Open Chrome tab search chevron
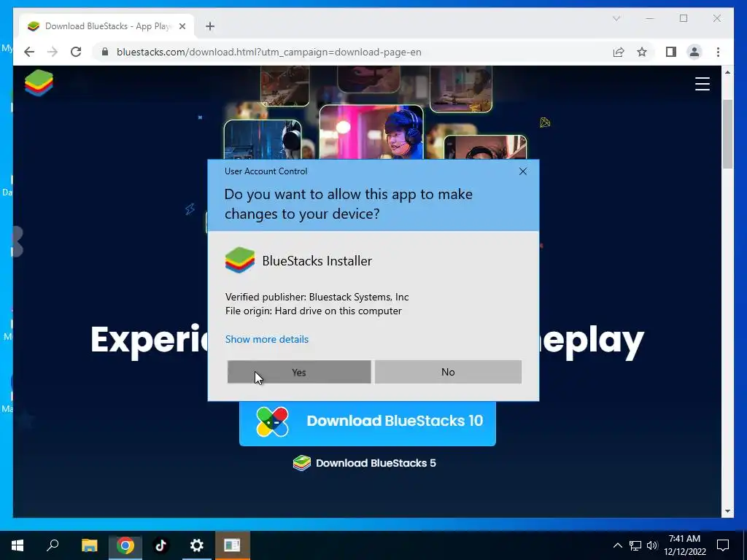This screenshot has height=560, width=747. point(616,18)
